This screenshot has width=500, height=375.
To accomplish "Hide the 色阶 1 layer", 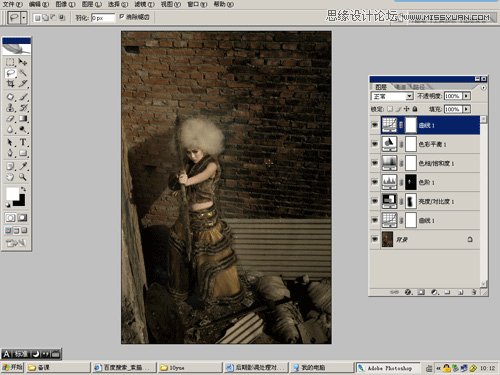I will pyautogui.click(x=375, y=182).
